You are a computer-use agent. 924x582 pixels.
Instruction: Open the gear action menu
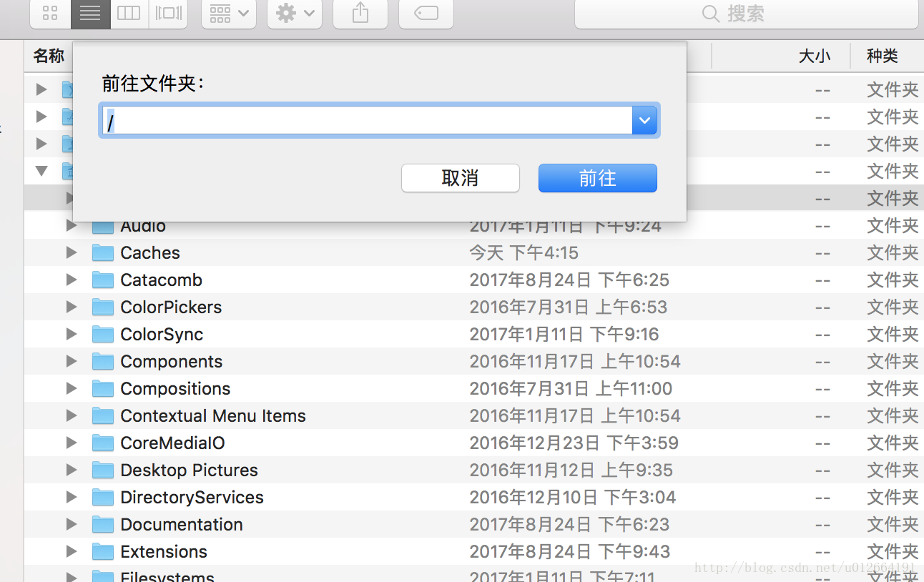(295, 14)
